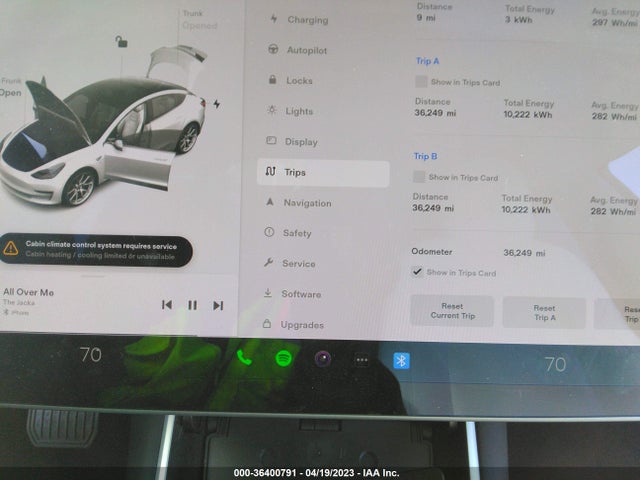Open the Navigation settings menu
Image resolution: width=640 pixels, height=480 pixels.
click(x=298, y=203)
